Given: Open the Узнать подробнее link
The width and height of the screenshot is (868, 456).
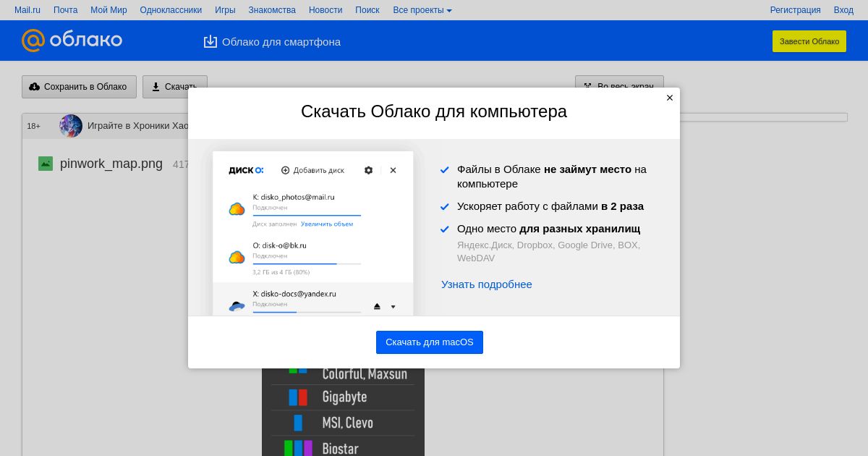Looking at the screenshot, I should 487,284.
